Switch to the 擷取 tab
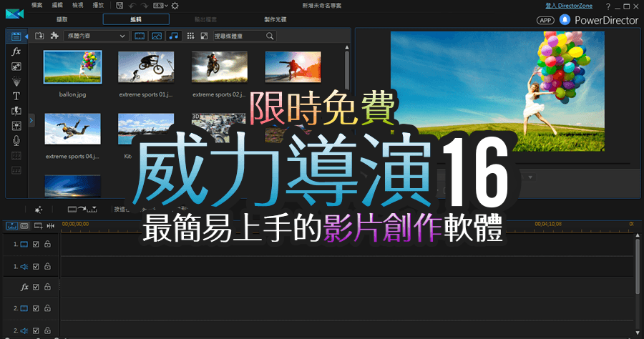 click(x=62, y=19)
